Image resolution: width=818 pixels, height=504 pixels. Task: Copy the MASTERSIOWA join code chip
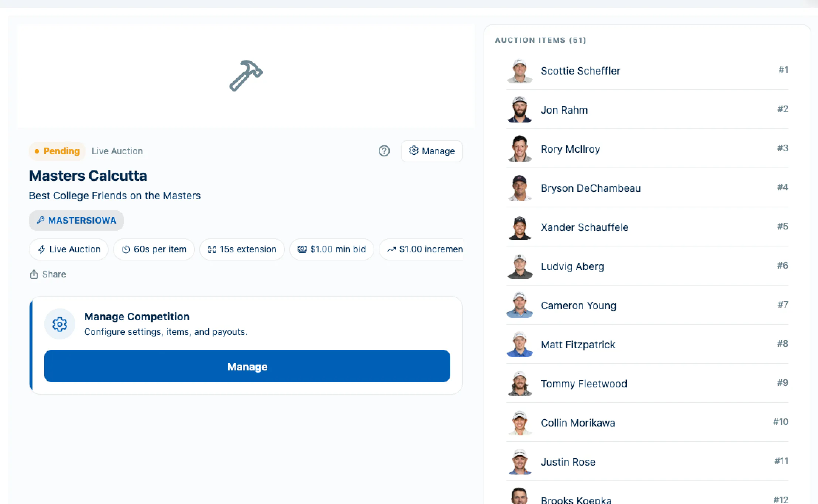[x=76, y=220]
